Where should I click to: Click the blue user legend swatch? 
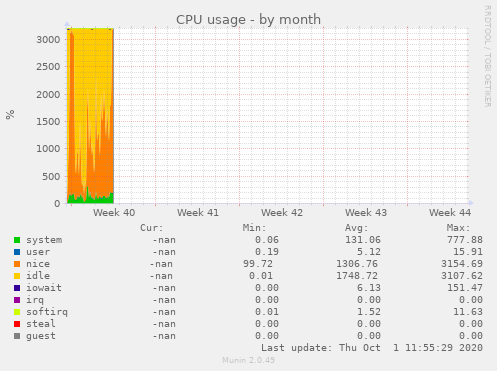pyautogui.click(x=17, y=252)
